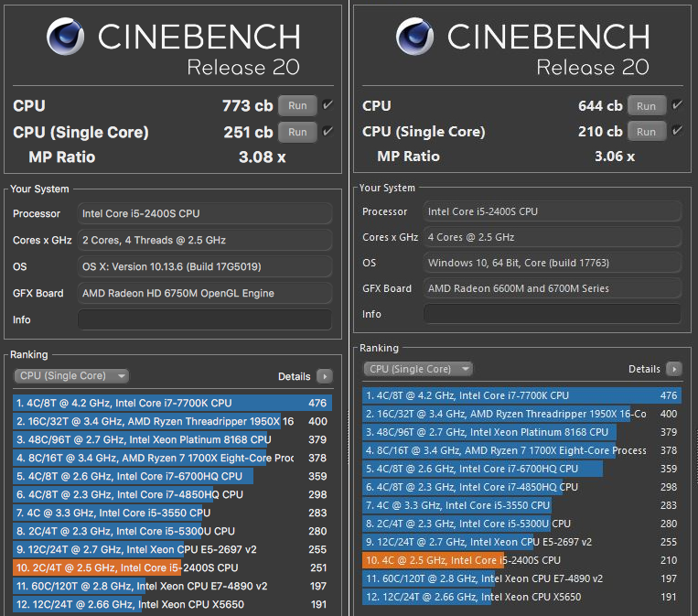Run the CPU test in left window
Viewport: 698px width, 616px height.
coord(297,105)
